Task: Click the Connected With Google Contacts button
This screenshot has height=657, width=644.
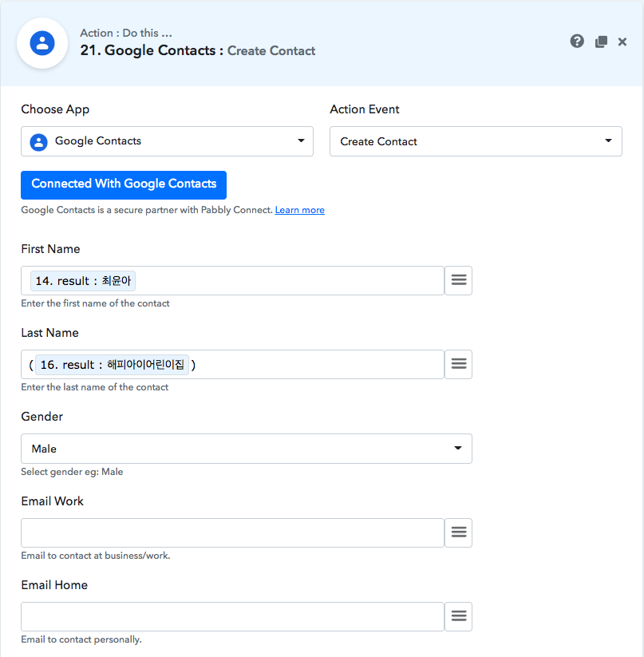Action: (124, 184)
